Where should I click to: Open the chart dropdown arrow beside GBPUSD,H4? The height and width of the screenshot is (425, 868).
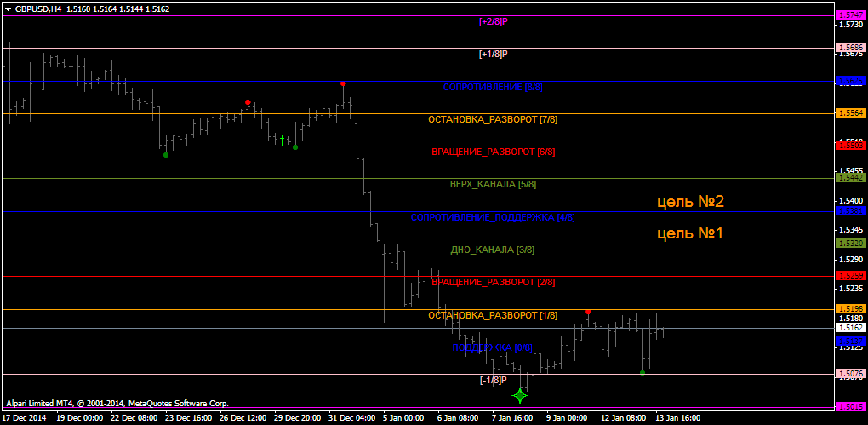(8, 9)
